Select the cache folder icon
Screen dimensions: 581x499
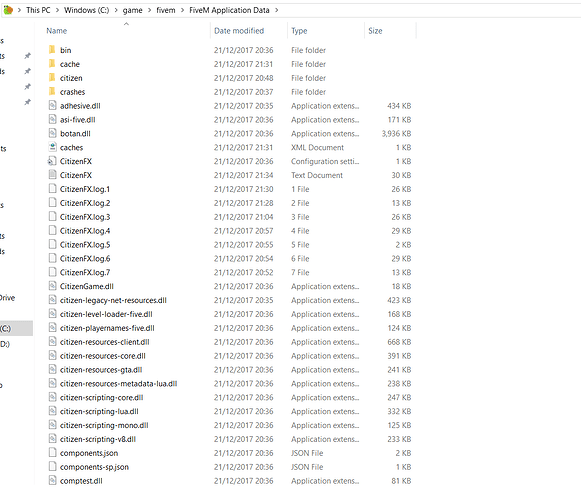point(52,64)
